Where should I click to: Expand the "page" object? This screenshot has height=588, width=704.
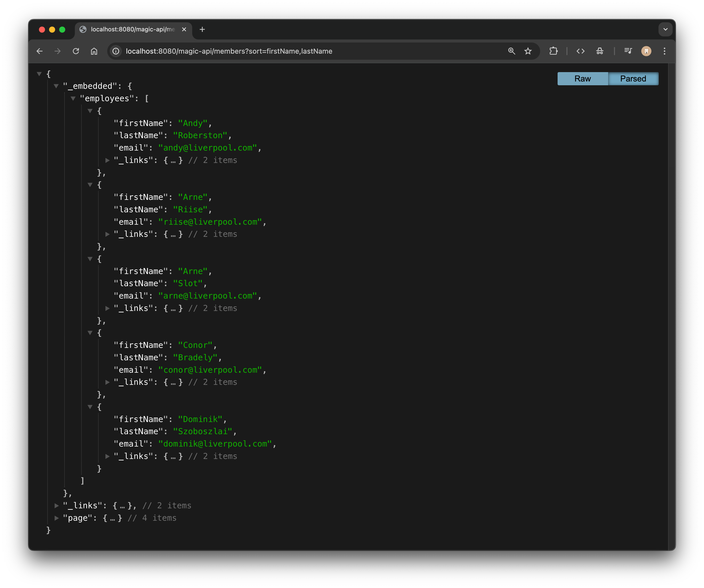coord(57,518)
